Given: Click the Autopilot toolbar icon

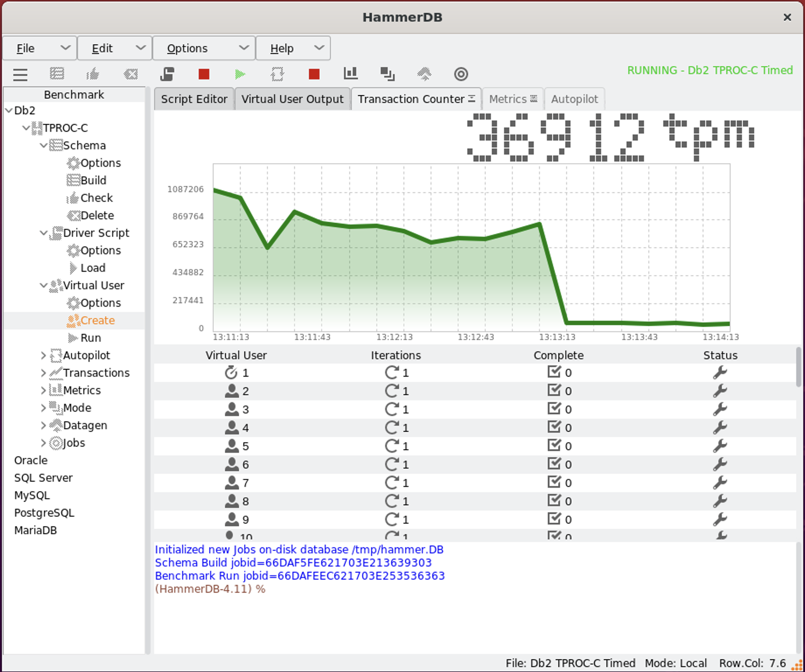Looking at the screenshot, I should click(277, 74).
